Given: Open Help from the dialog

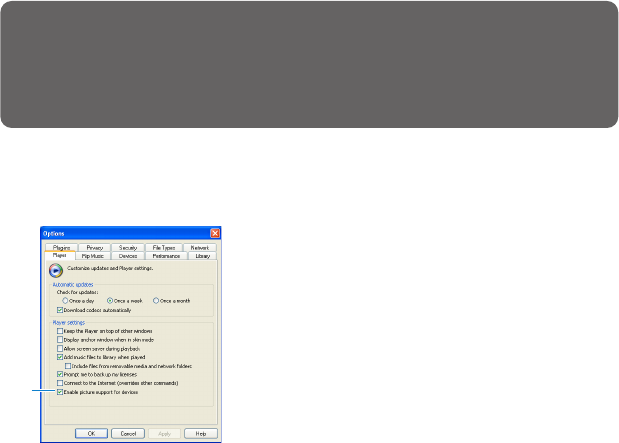Looking at the screenshot, I should (201, 433).
